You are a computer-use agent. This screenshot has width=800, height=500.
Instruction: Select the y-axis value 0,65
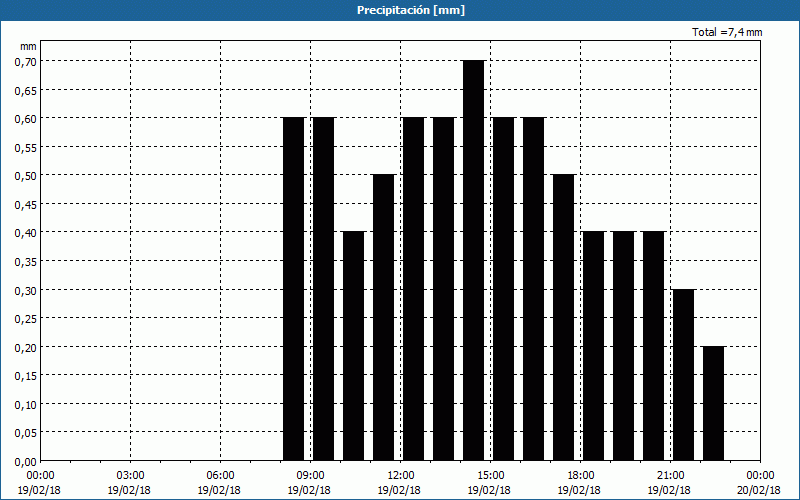coord(26,90)
